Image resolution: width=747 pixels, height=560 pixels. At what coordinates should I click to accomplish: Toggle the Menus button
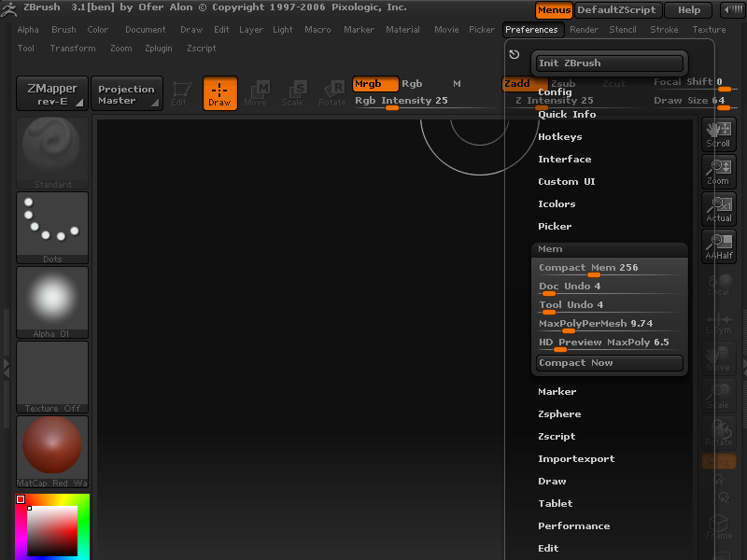(x=554, y=10)
